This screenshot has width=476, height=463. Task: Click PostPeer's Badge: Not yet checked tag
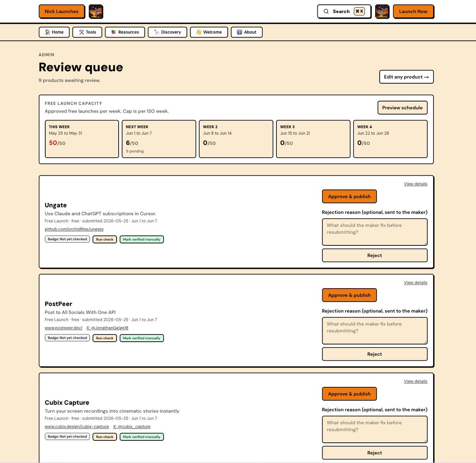click(x=67, y=338)
